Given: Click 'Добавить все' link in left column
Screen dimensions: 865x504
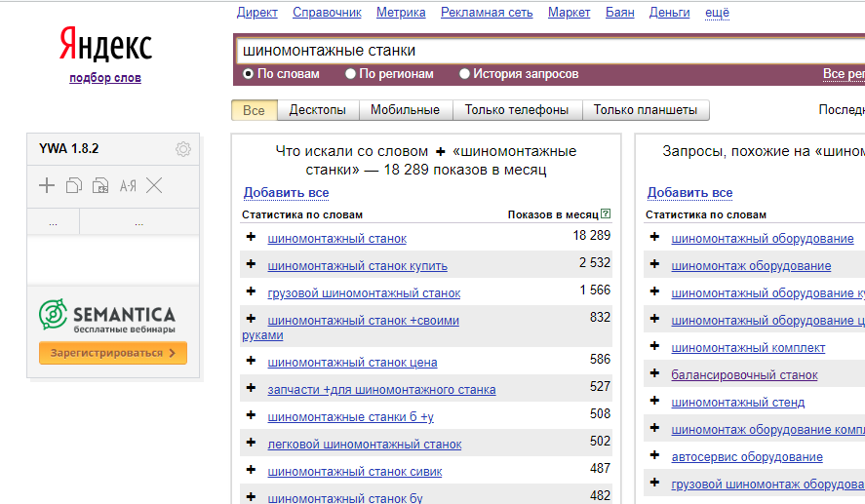Looking at the screenshot, I should pos(286,193).
